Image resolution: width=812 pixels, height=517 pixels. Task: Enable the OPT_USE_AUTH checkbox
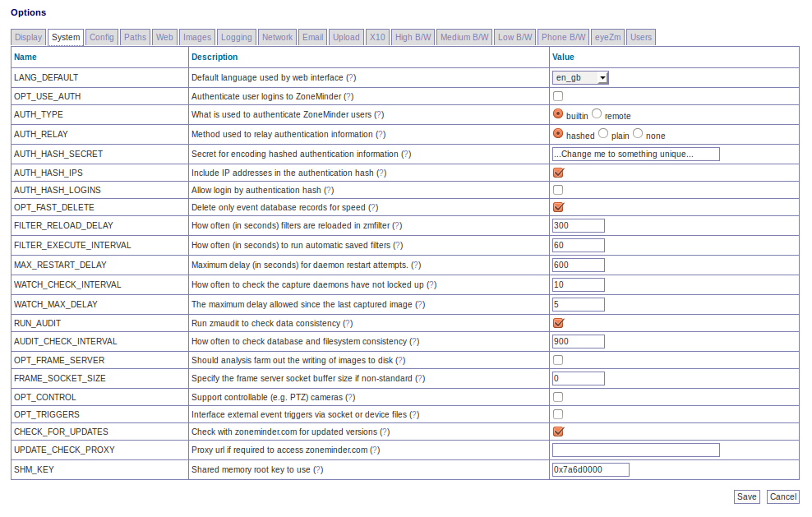tap(558, 96)
